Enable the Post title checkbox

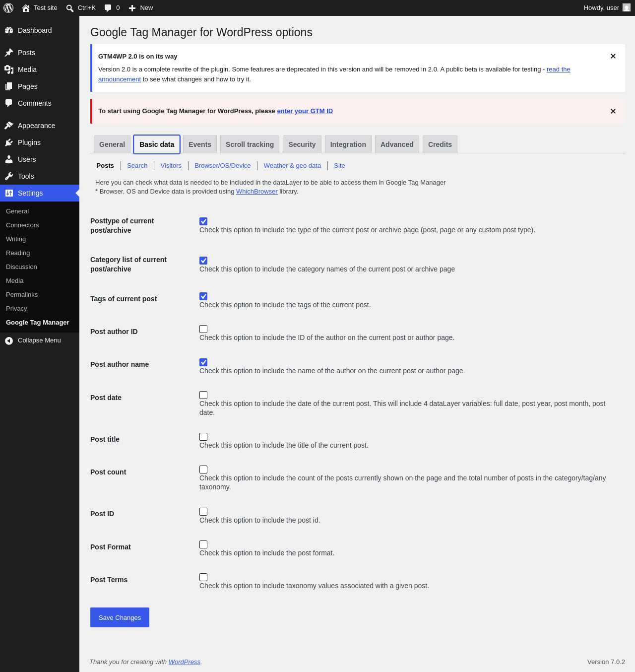[203, 437]
